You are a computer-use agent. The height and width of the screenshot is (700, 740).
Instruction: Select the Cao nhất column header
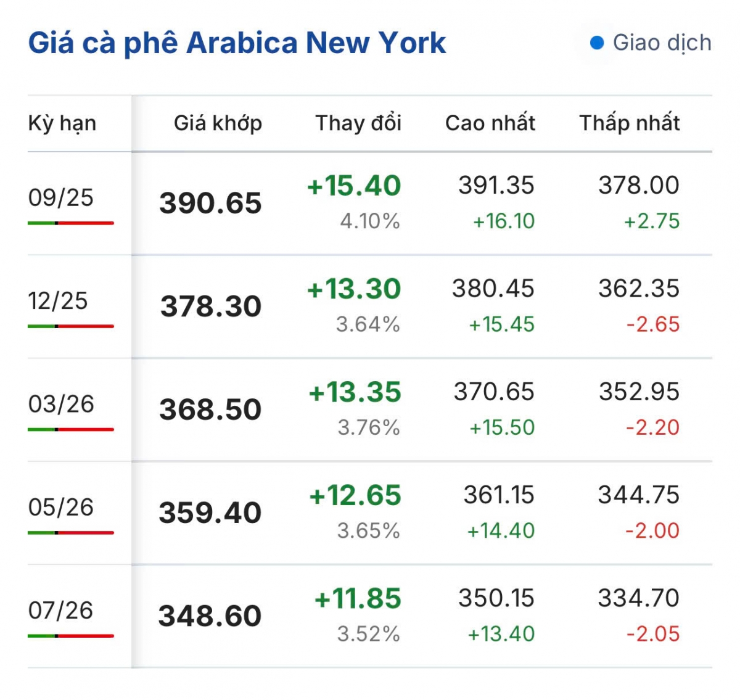click(490, 123)
